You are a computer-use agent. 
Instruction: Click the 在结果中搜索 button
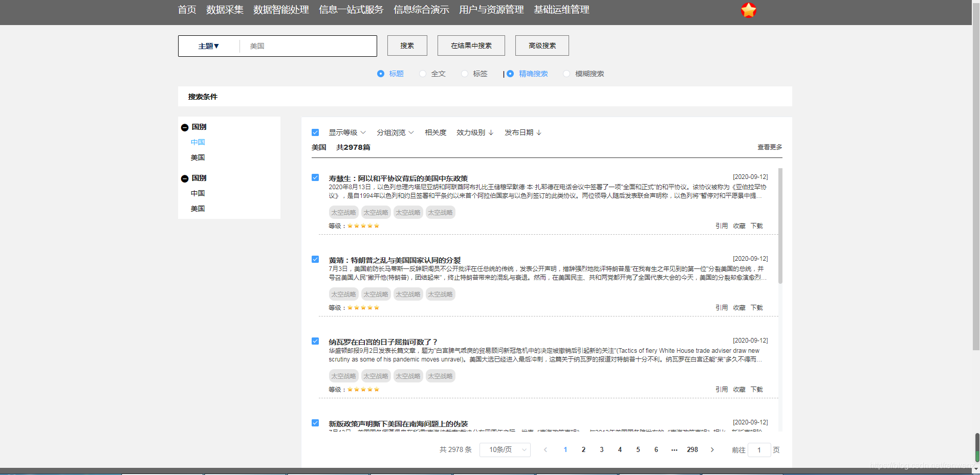pos(471,46)
